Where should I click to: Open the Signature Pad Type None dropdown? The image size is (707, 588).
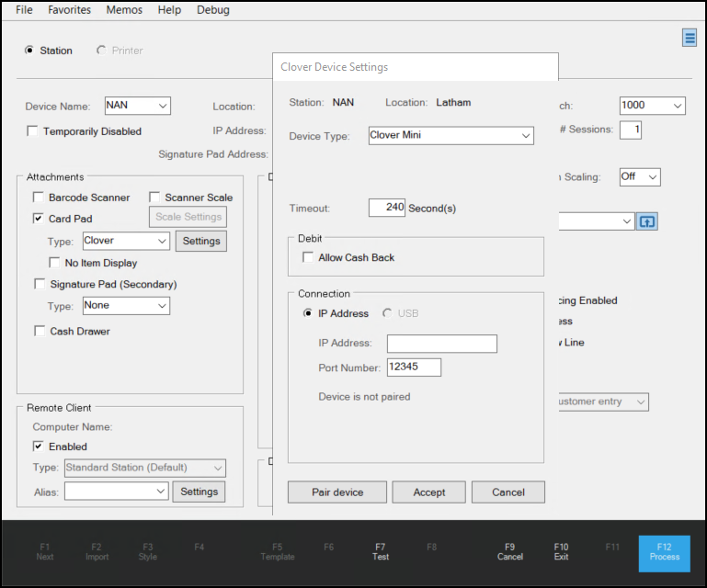pyautogui.click(x=126, y=306)
